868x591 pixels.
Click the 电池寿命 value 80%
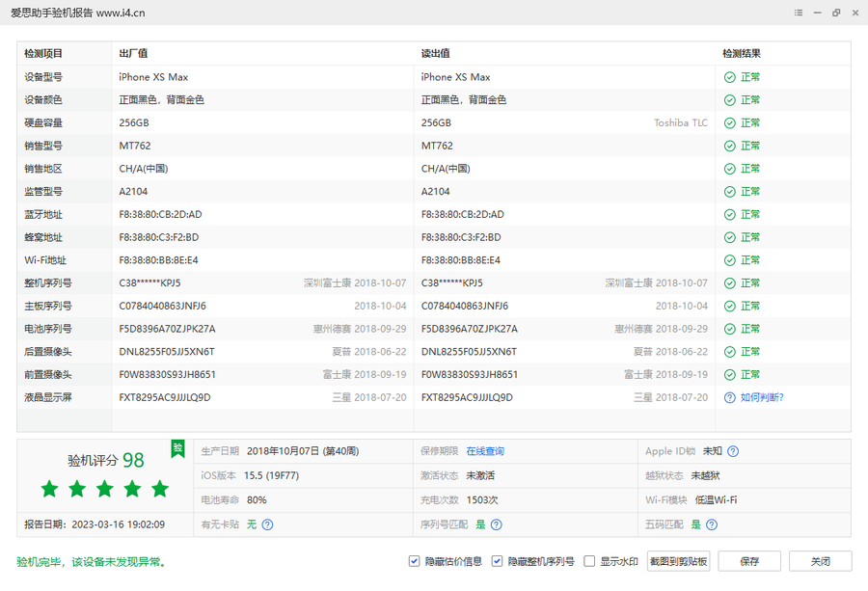(x=257, y=499)
